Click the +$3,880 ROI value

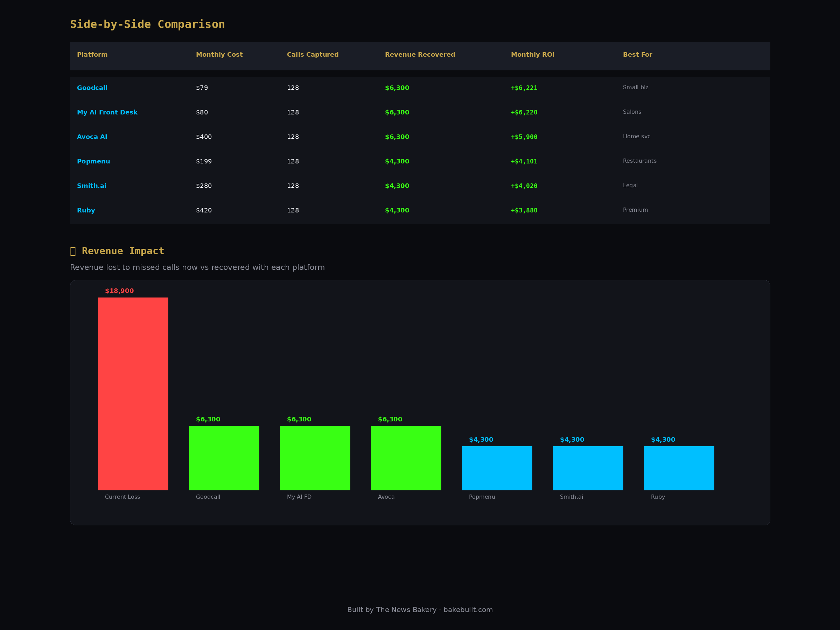point(524,210)
